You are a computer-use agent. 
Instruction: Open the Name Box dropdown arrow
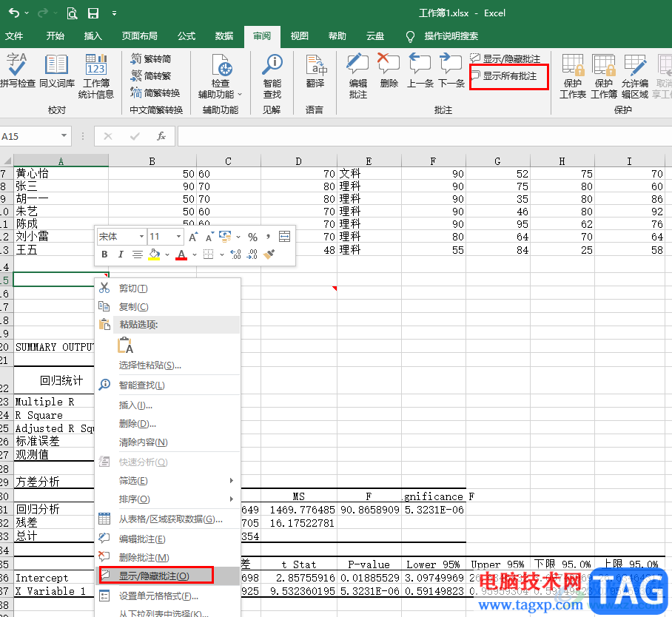click(x=64, y=136)
